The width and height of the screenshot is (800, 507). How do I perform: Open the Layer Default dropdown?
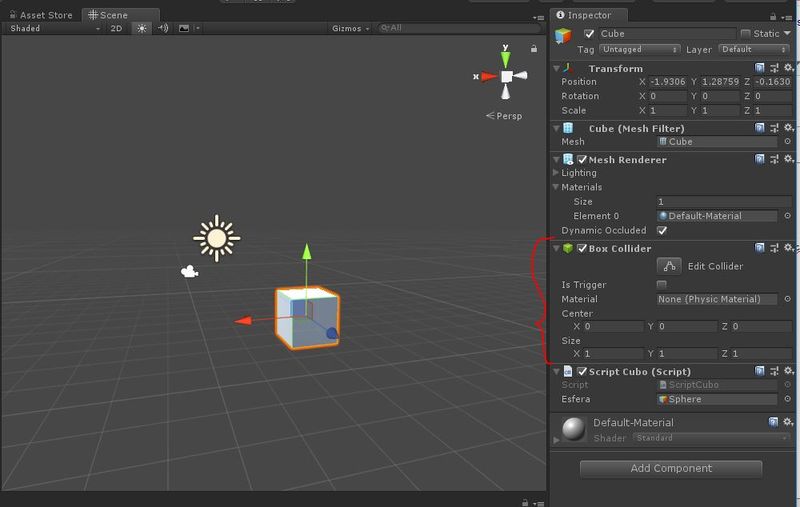[x=754, y=49]
